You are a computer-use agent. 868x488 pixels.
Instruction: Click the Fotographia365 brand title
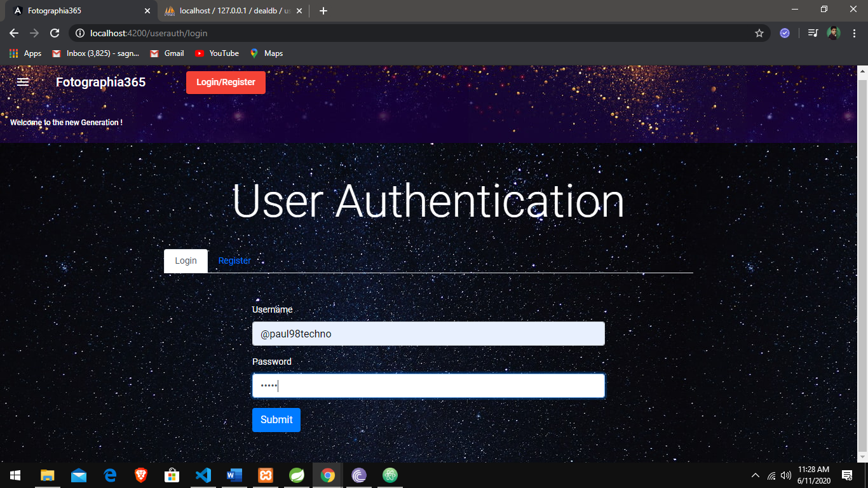pos(100,82)
